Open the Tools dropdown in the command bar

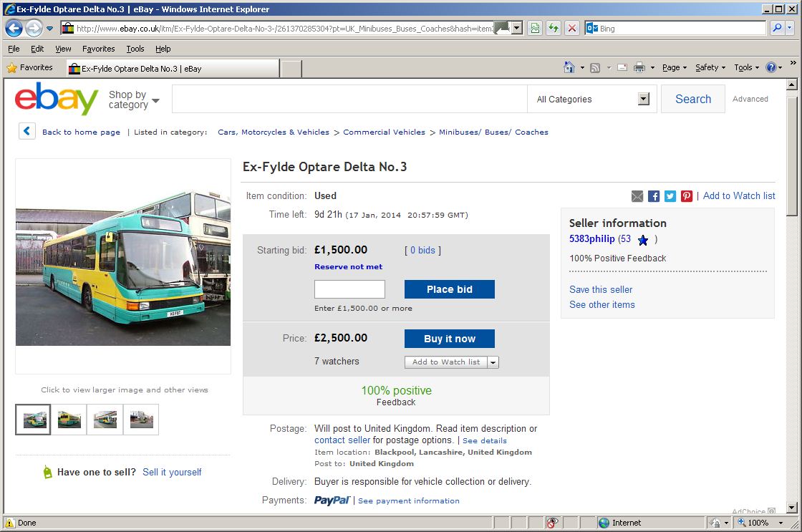pos(746,67)
